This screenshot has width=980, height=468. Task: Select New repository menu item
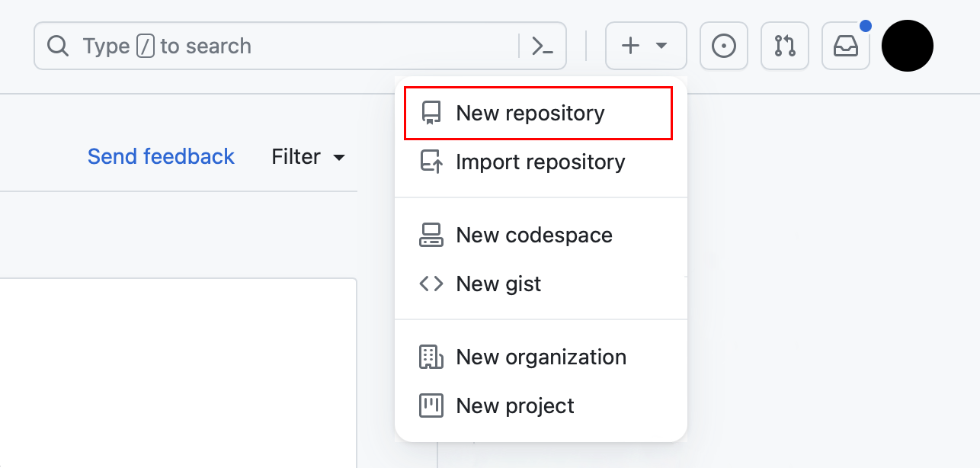(538, 114)
